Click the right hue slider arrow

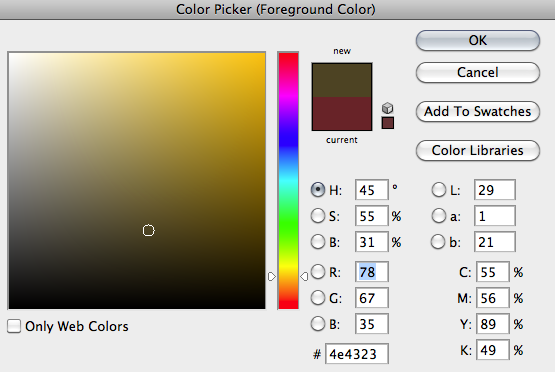(304, 276)
